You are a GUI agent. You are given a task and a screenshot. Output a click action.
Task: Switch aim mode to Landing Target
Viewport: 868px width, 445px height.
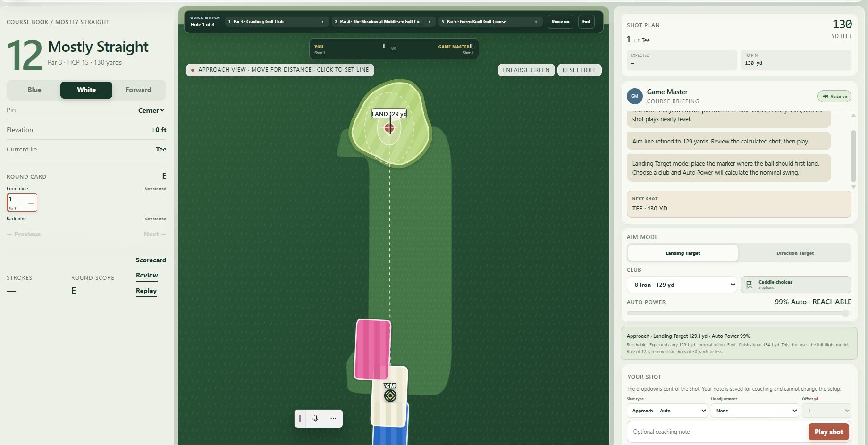(683, 253)
